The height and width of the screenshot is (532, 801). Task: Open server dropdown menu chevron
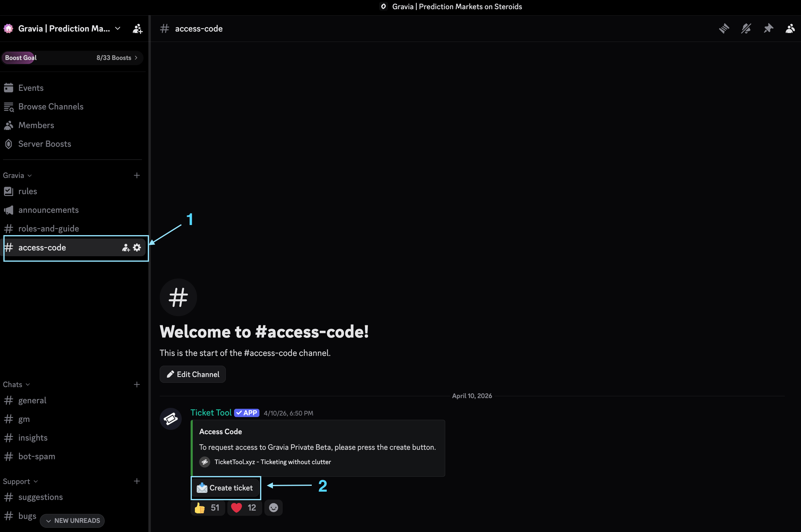(x=118, y=28)
